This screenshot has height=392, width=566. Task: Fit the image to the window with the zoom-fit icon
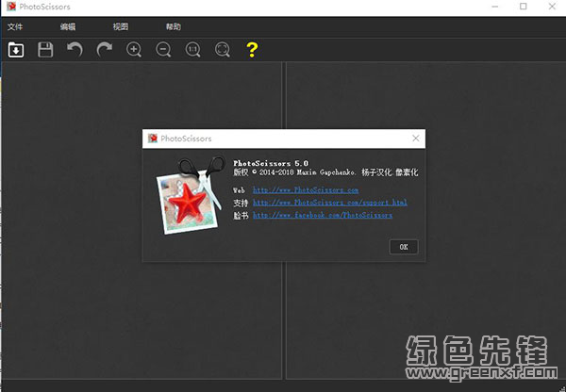point(223,50)
